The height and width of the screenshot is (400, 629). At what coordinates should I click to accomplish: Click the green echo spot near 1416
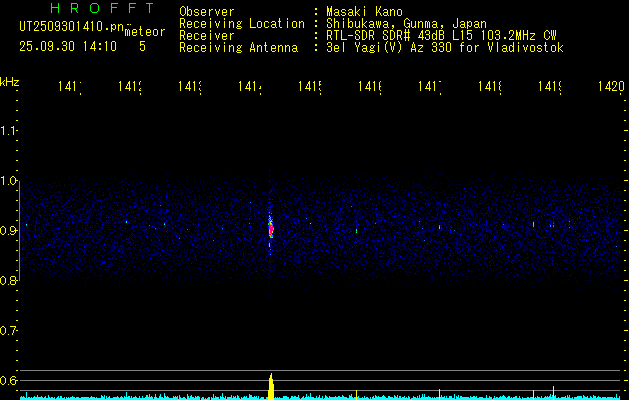pos(357,231)
